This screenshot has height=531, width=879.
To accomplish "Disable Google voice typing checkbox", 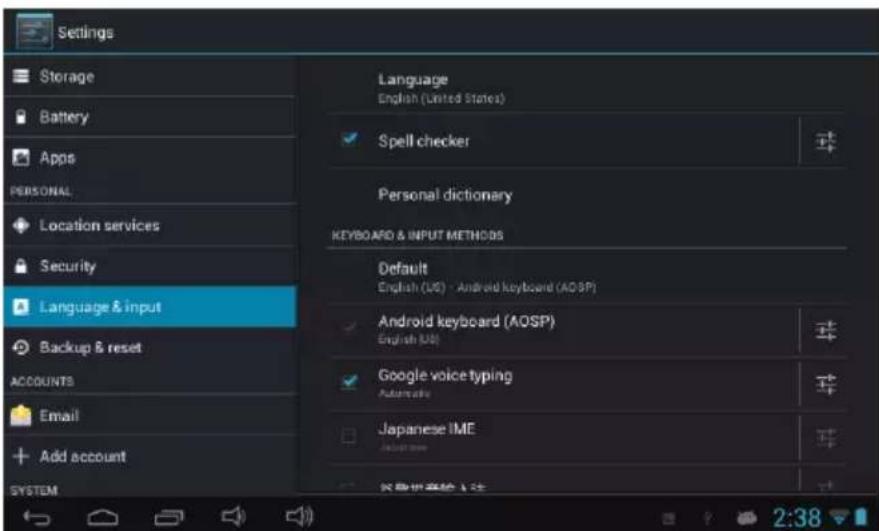I will tap(349, 382).
